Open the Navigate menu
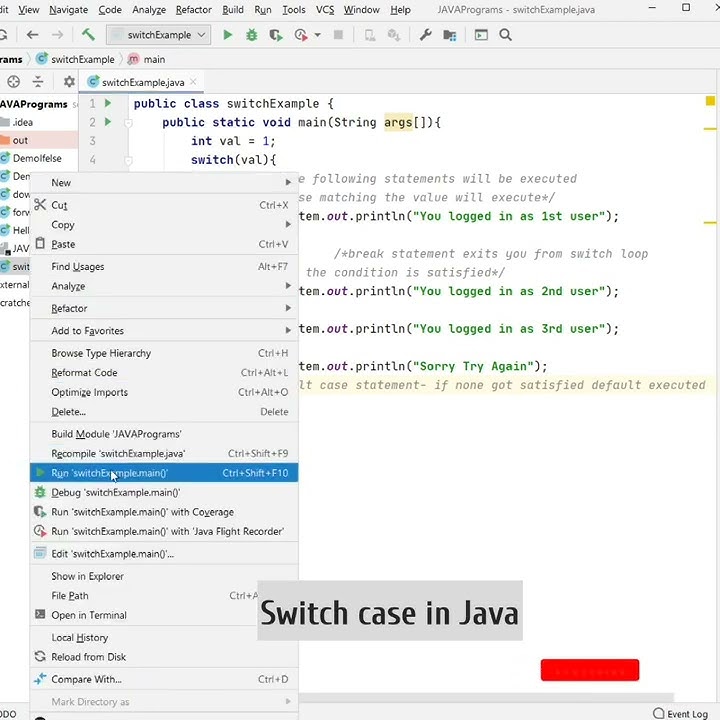 pos(68,10)
